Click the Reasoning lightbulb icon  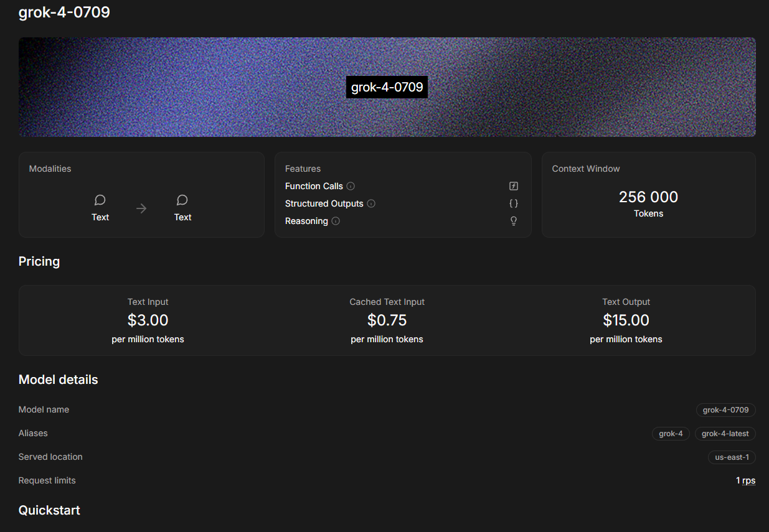(514, 221)
